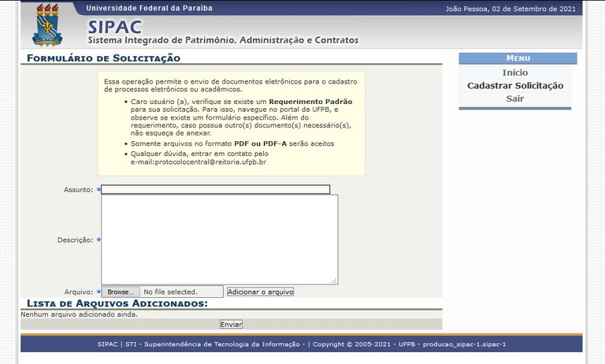Click the SIPAC system title
Image resolution: width=605 pixels, height=364 pixels.
click(x=115, y=26)
